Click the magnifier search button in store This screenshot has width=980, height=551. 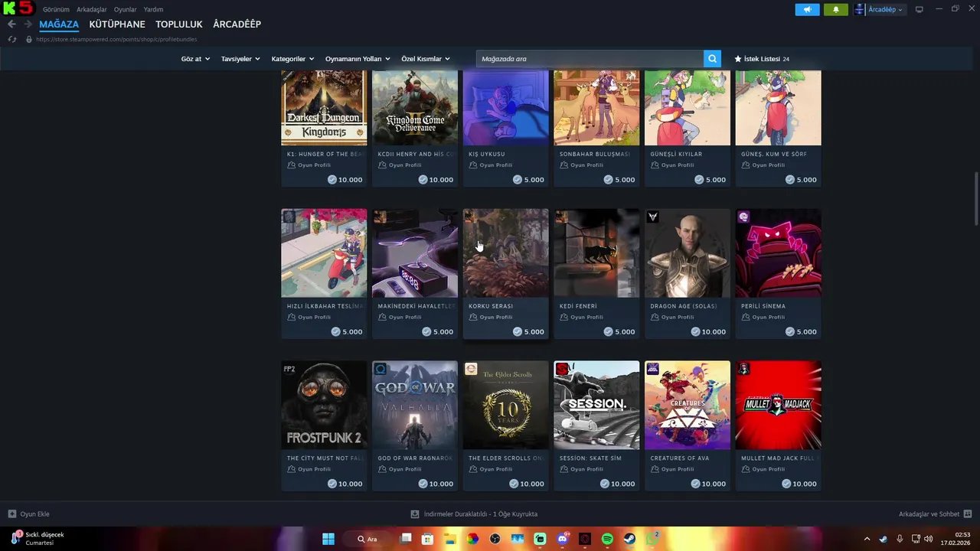[x=713, y=58]
